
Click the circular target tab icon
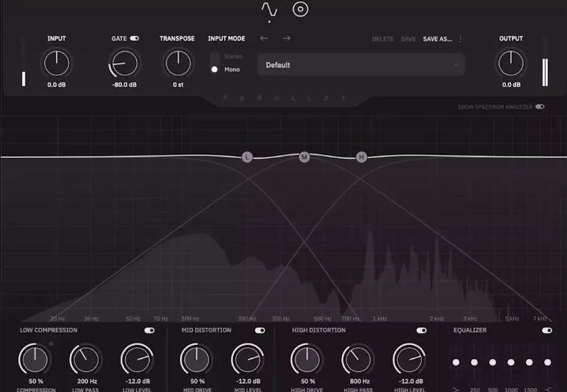click(301, 10)
